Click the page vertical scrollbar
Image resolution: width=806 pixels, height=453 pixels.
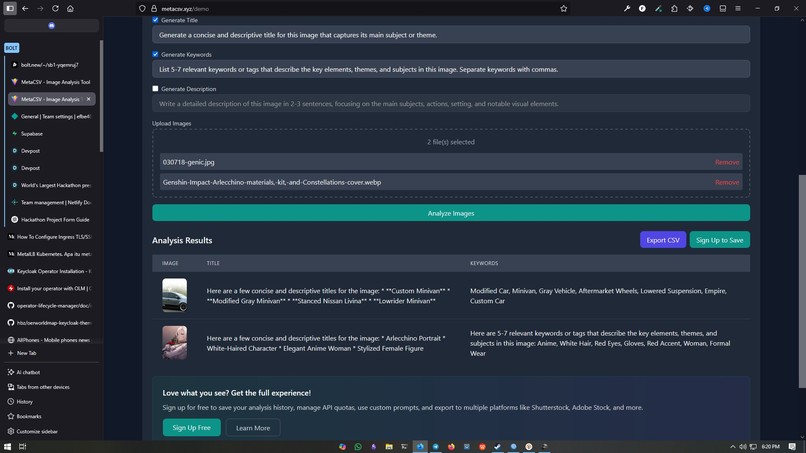click(x=802, y=282)
